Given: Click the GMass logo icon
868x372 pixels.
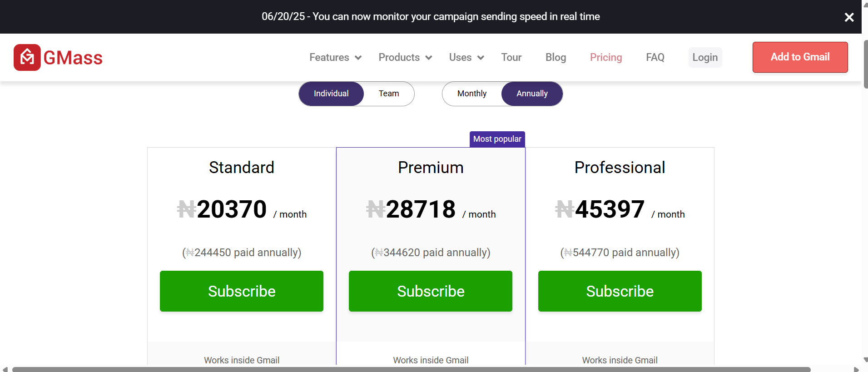Looking at the screenshot, I should [x=26, y=57].
